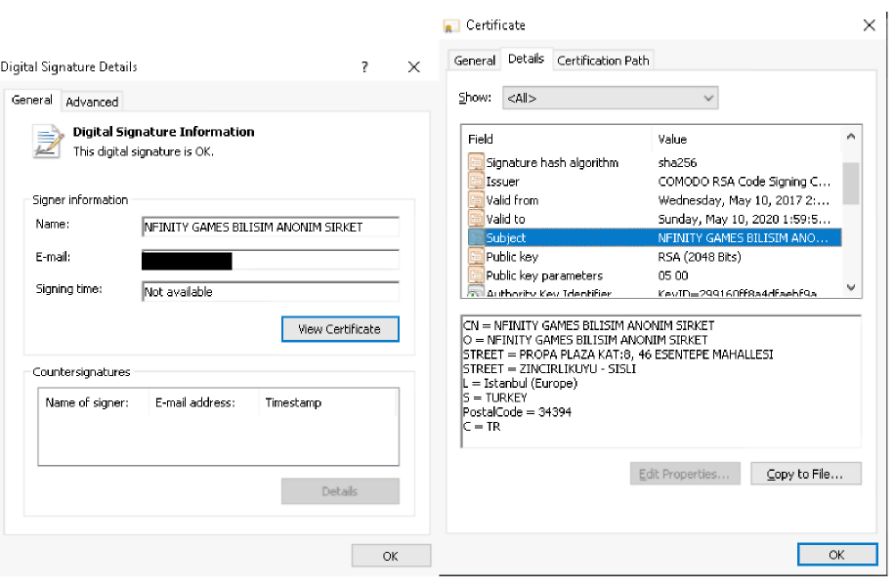The image size is (894, 588).
Task: Click the CN = NFINITY GAMES line
Action: pyautogui.click(x=588, y=325)
